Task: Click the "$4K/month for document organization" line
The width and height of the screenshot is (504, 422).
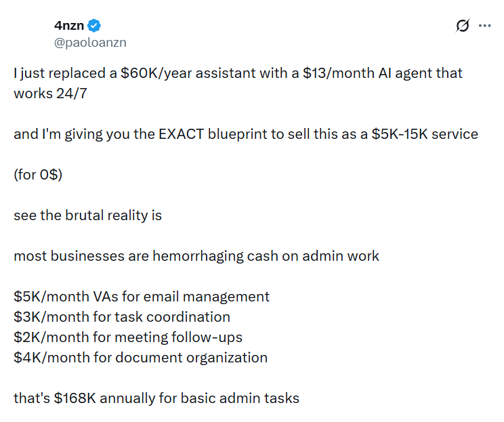Action: click(140, 358)
